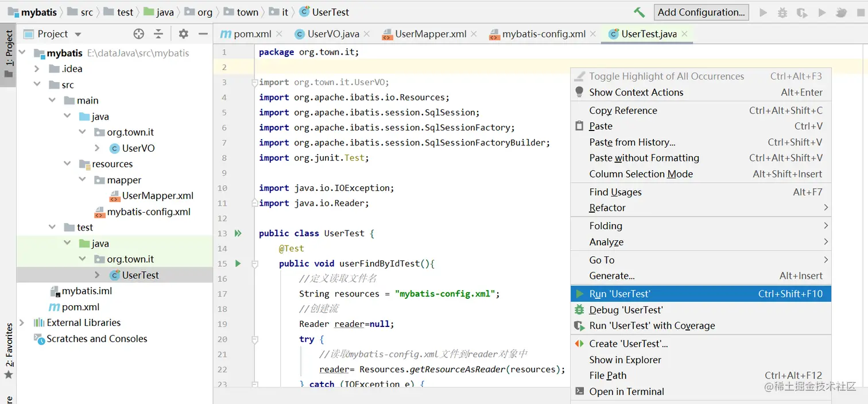This screenshot has width=868, height=404.
Task: Click run gutter icon beside class UserTest
Action: click(x=238, y=233)
